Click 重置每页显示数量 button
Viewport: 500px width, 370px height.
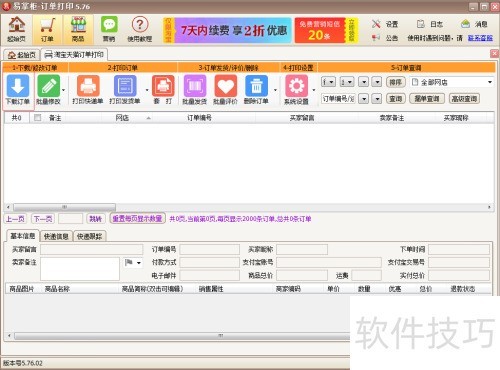[x=137, y=219]
